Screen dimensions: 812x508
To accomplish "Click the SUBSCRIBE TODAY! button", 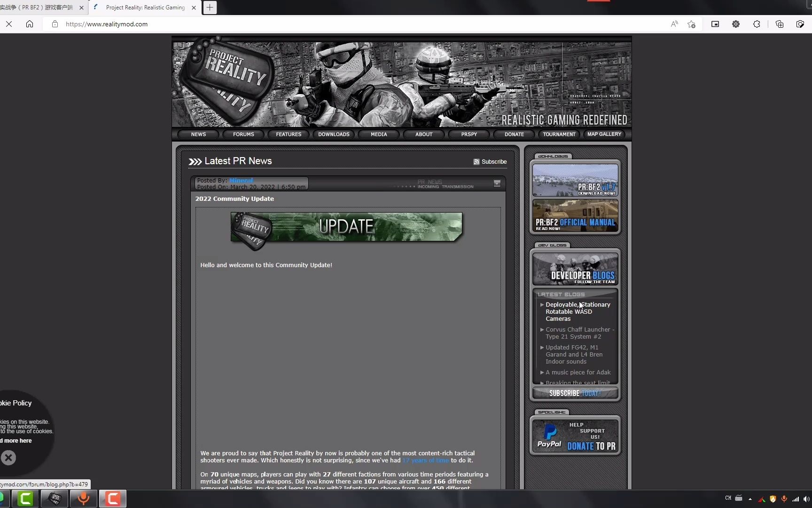I will pos(575,393).
